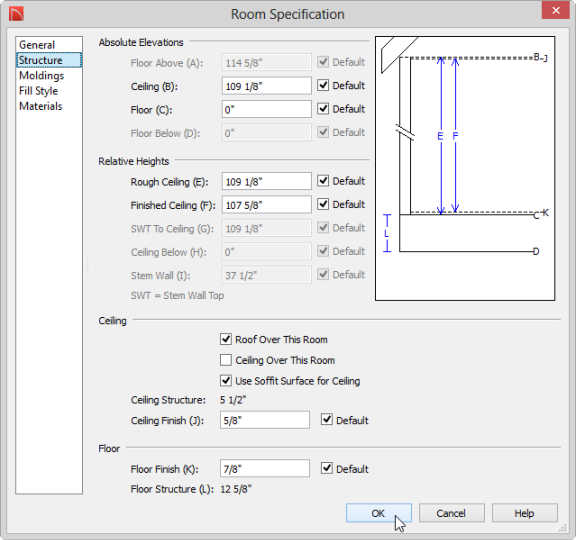
Task: Click the Ceiling (B) elevation field
Action: (x=267, y=86)
